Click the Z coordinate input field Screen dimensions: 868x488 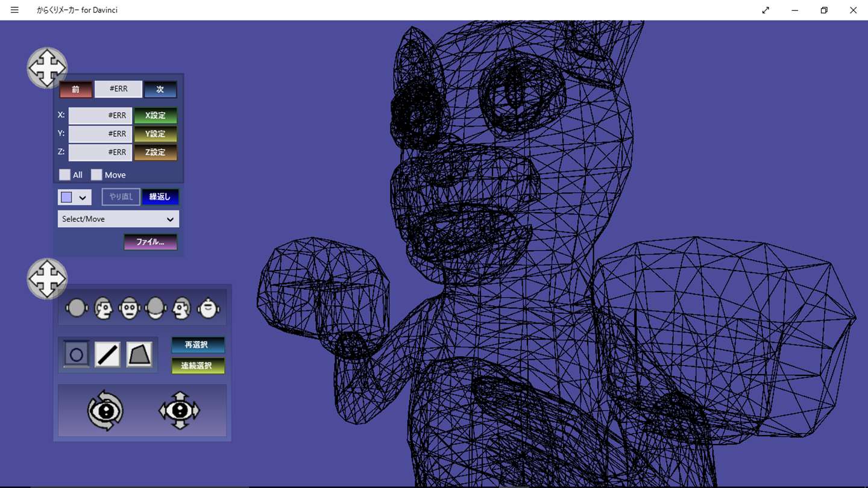tap(100, 152)
